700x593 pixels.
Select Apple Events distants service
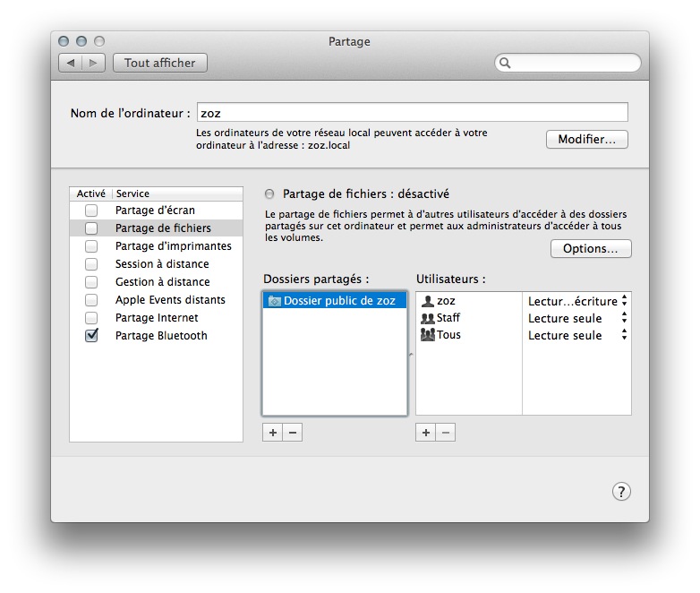170,300
